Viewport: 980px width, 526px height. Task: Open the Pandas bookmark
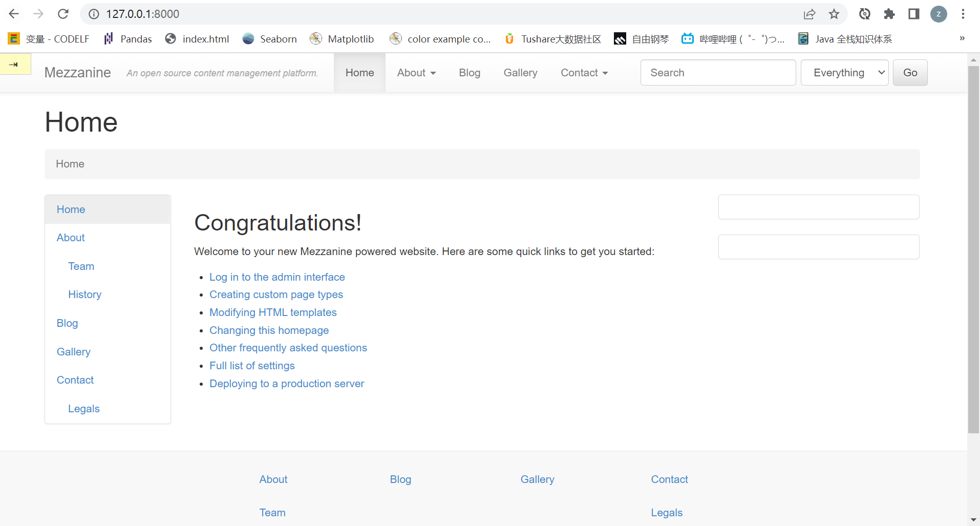(x=127, y=39)
